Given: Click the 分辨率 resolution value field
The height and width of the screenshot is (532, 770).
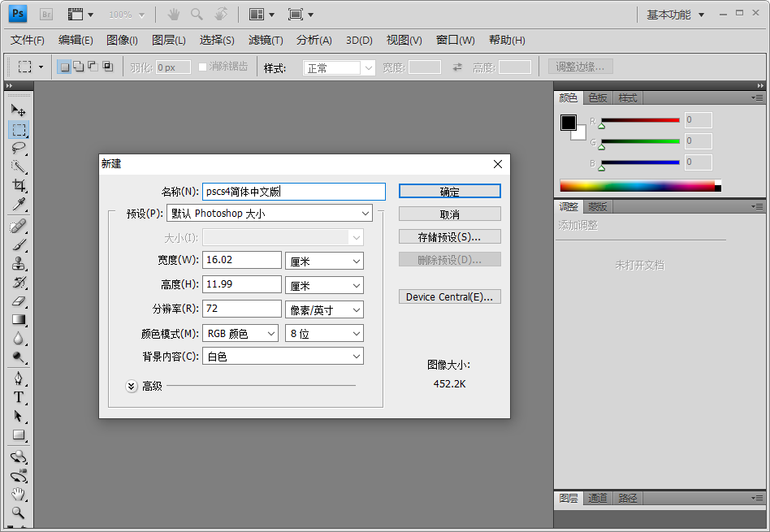Looking at the screenshot, I should 241,309.
